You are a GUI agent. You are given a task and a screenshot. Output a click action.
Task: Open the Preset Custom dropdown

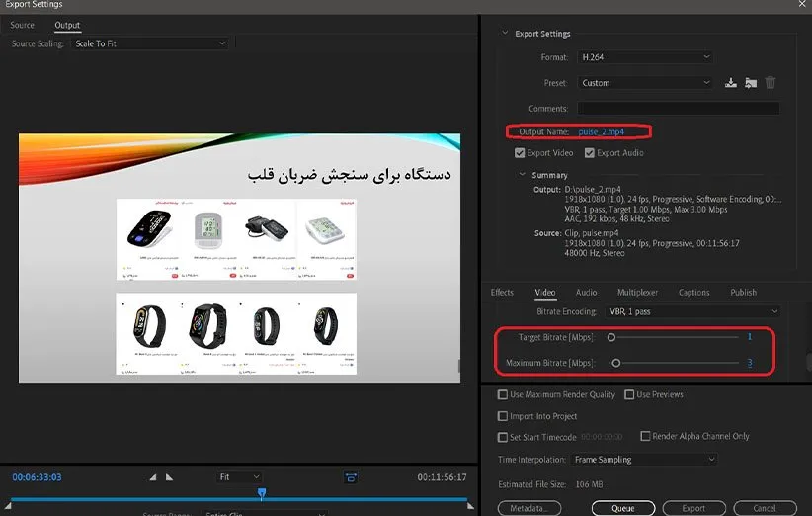(x=643, y=83)
